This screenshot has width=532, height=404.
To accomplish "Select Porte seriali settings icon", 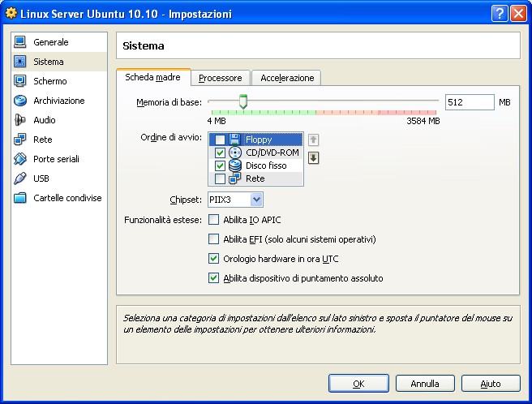I will (x=20, y=159).
